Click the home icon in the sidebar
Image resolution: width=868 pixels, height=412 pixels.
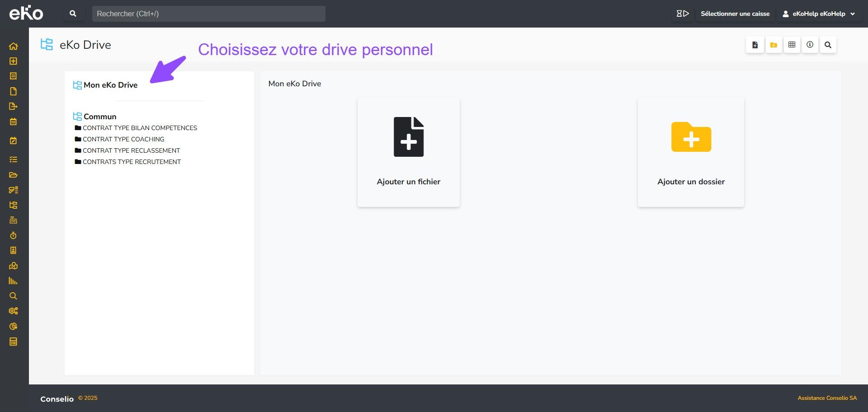(13, 46)
